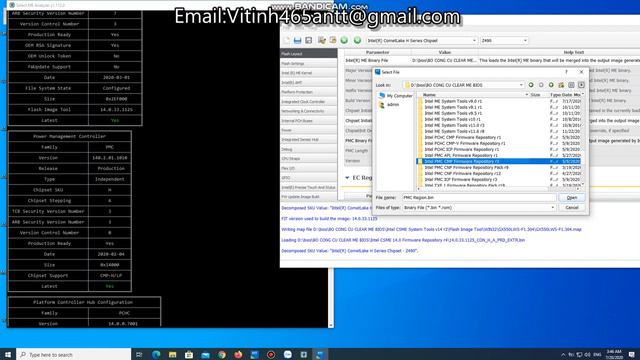Select the Intel(R) ME Kernel tab
The height and width of the screenshot is (360, 640).
coord(309,73)
